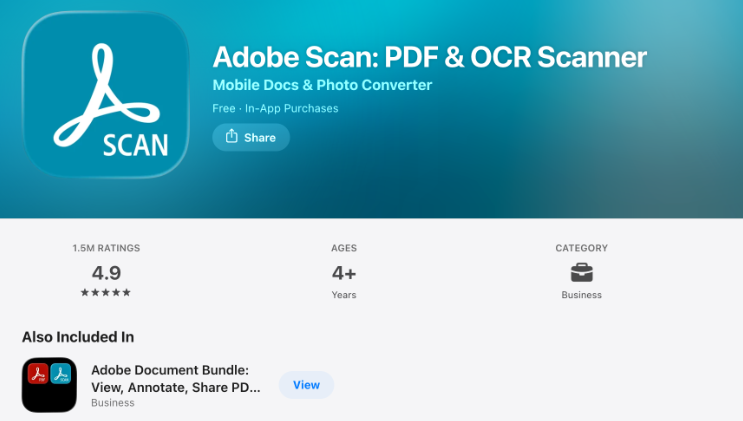
Task: Click the Years label under 4+
Action: 344,295
